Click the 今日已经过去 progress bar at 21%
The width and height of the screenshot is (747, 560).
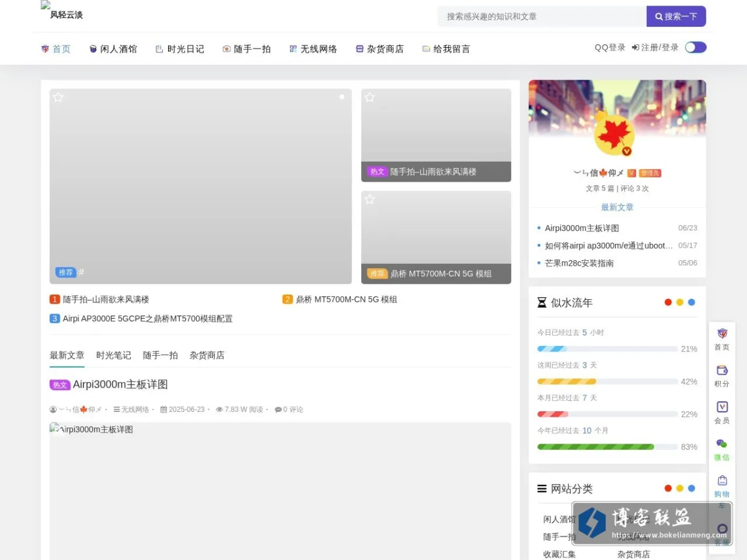tap(607, 349)
